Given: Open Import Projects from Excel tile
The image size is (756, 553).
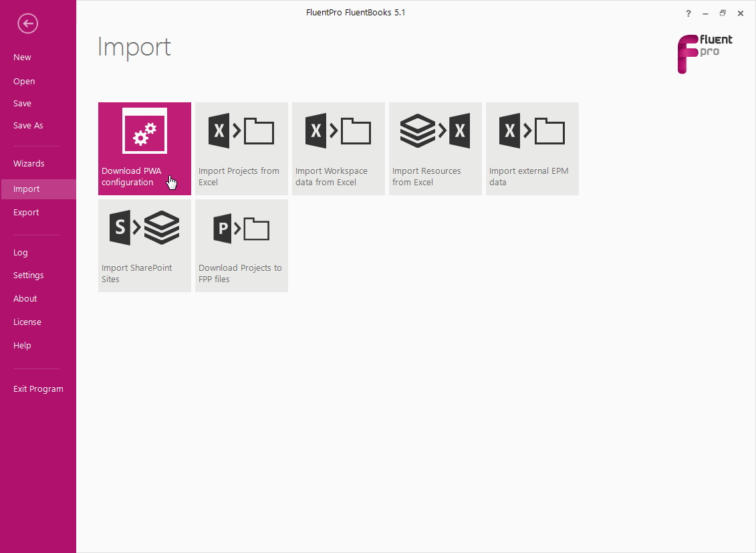Looking at the screenshot, I should coord(241,148).
